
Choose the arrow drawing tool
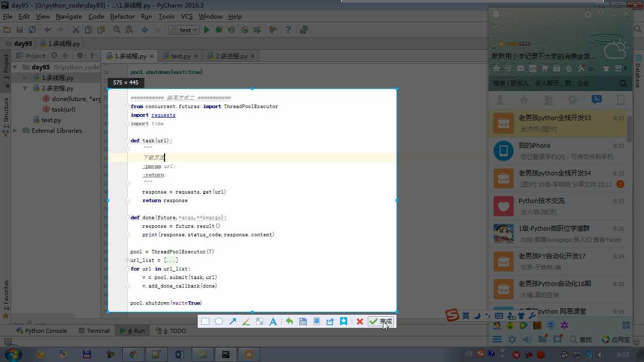(233, 321)
